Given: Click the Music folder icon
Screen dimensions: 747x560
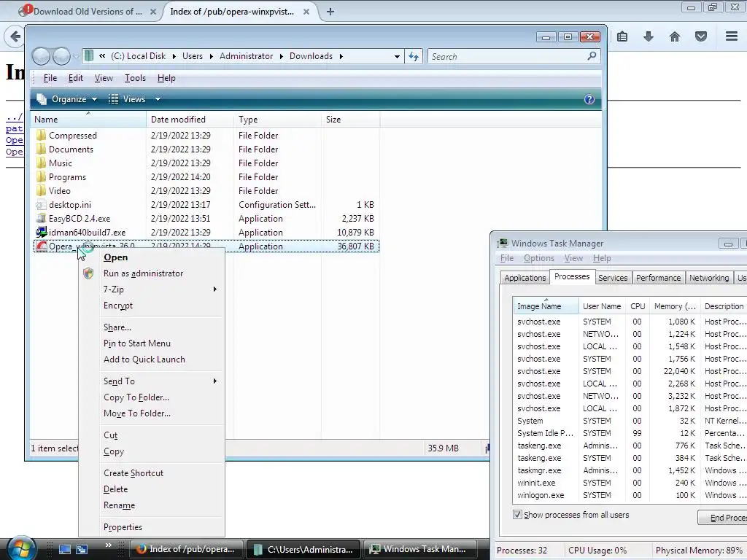Looking at the screenshot, I should click(41, 163).
